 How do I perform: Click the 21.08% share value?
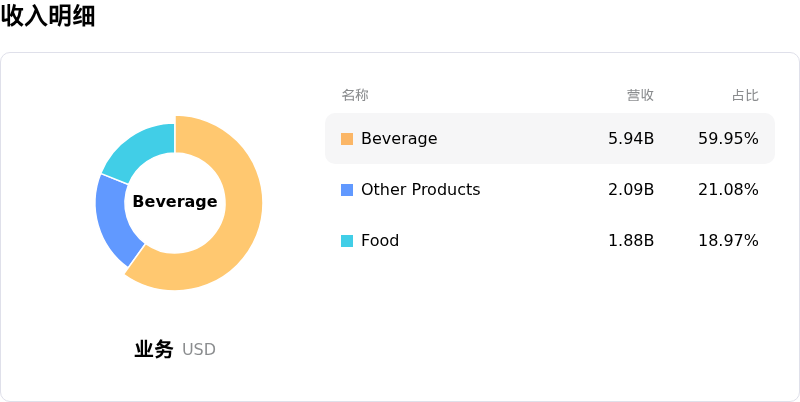[x=728, y=190]
